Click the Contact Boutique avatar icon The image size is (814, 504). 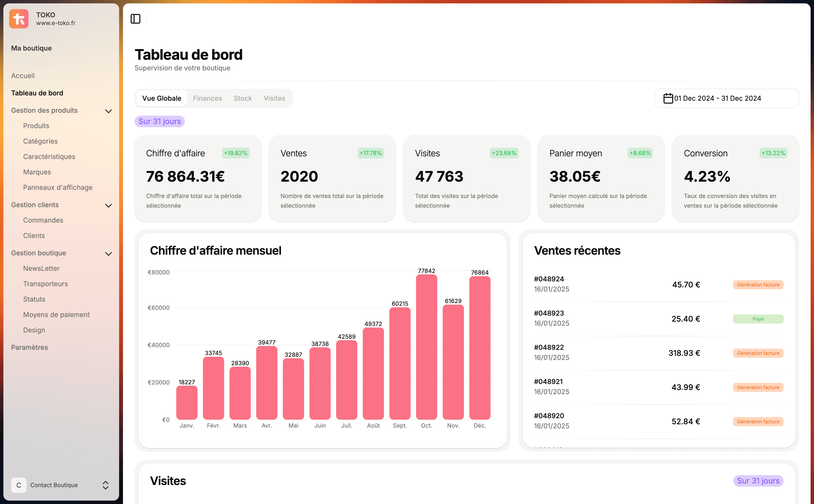click(19, 485)
